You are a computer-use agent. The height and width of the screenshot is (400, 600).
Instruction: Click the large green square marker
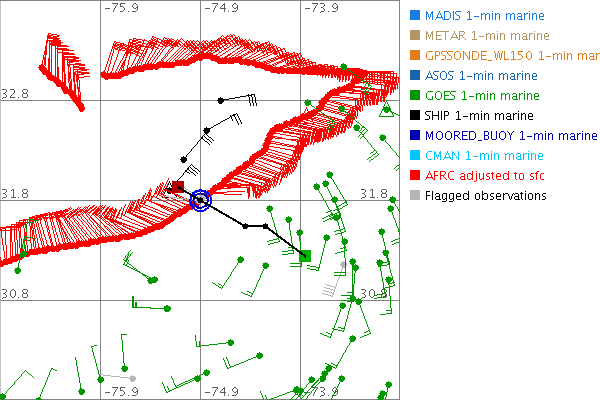click(306, 256)
